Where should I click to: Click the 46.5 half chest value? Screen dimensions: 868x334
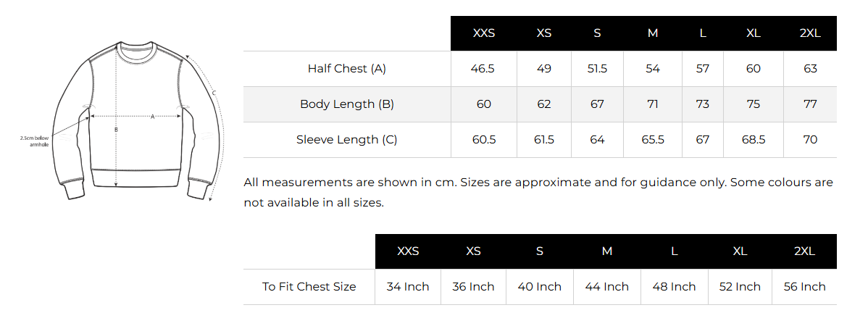point(483,69)
